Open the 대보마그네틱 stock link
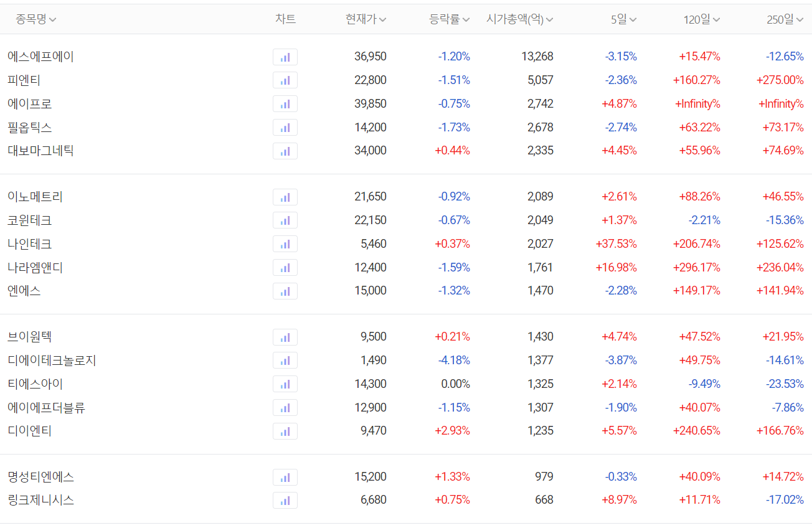Viewport: 812px width, 528px height. [x=41, y=151]
